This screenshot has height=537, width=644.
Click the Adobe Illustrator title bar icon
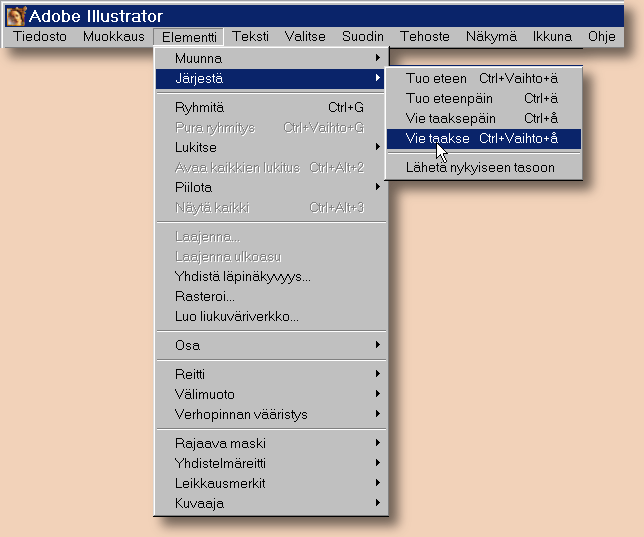coord(16,16)
